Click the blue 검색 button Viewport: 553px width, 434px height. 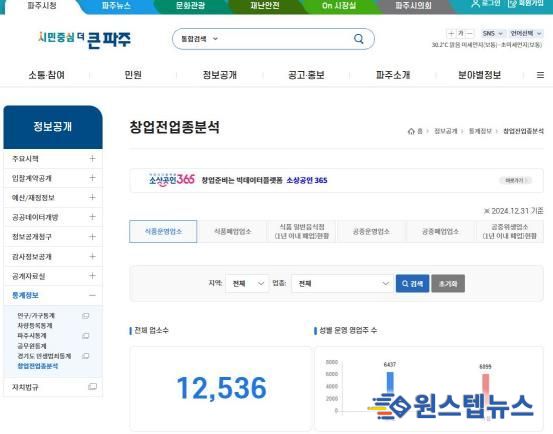412,283
